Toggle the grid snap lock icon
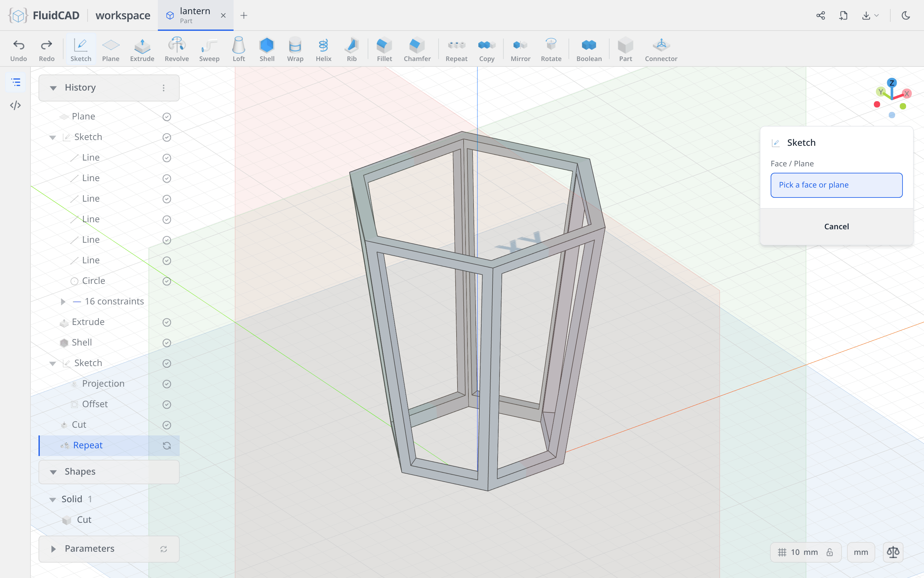This screenshot has width=924, height=578. (x=830, y=552)
